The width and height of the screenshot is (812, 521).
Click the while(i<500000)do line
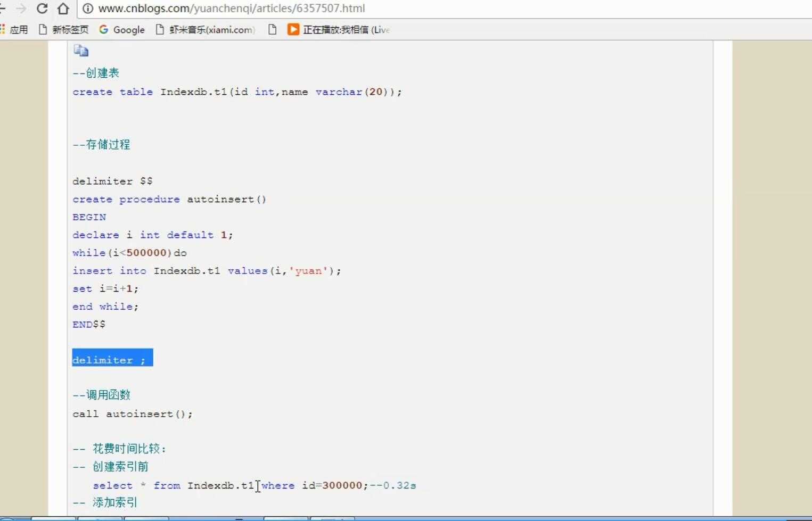tap(129, 253)
